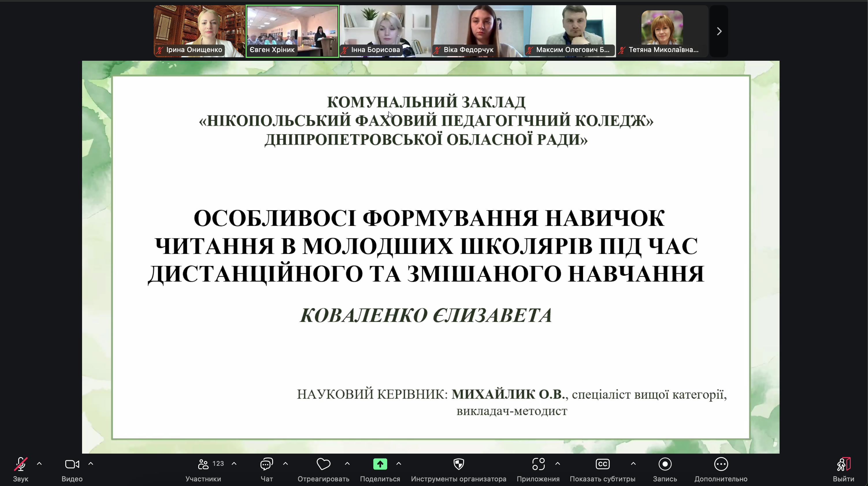The height and width of the screenshot is (486, 868).
Task: Click the green Поделиться share-screen icon
Action: click(380, 464)
